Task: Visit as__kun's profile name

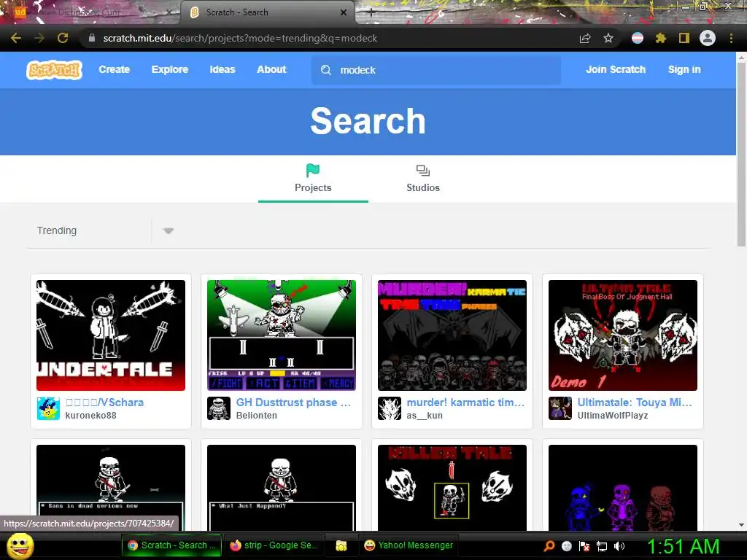Action: tap(425, 415)
